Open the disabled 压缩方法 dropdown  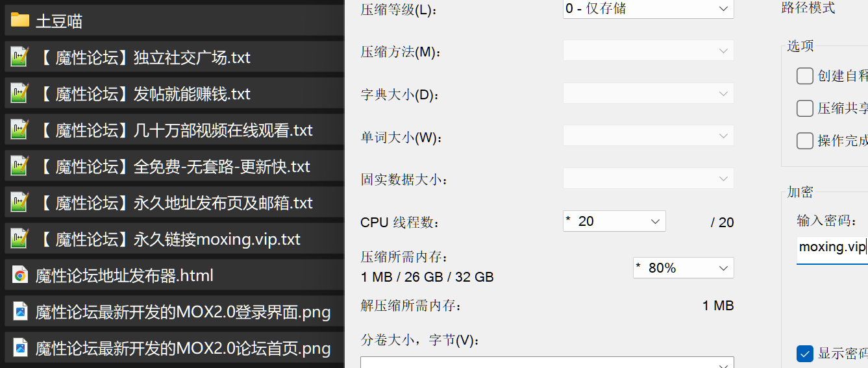(648, 51)
